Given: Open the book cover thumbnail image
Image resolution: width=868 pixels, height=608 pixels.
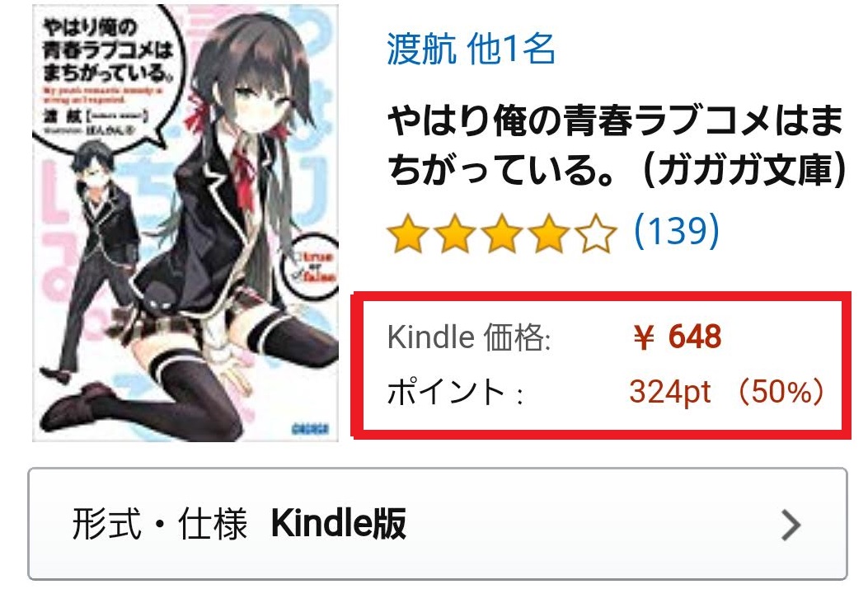Looking at the screenshot, I should click(x=185, y=223).
